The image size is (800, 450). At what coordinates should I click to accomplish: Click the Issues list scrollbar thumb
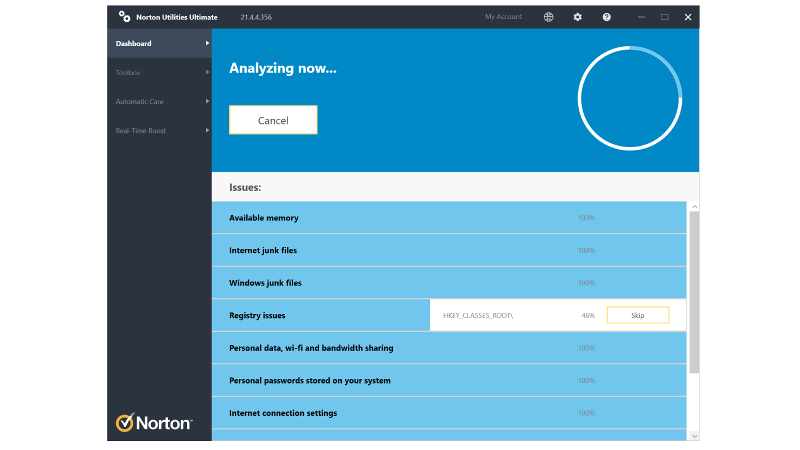point(694,292)
